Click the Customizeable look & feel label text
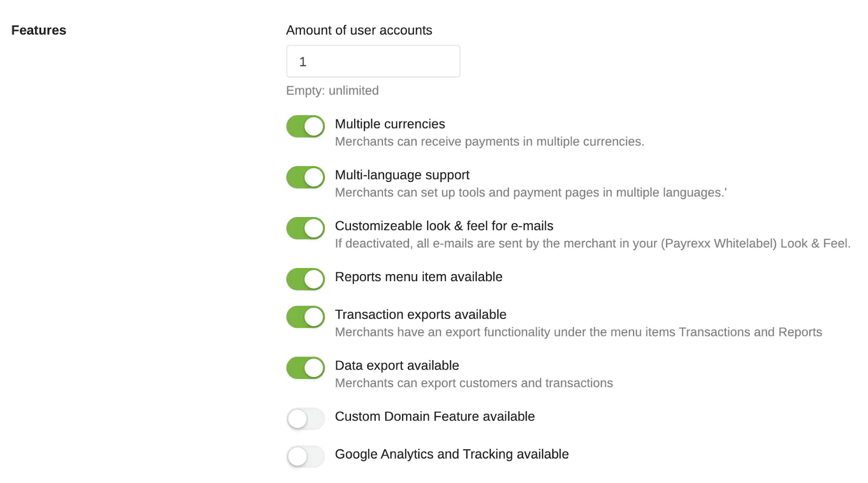Screen dimensions: 868x483 tap(444, 226)
